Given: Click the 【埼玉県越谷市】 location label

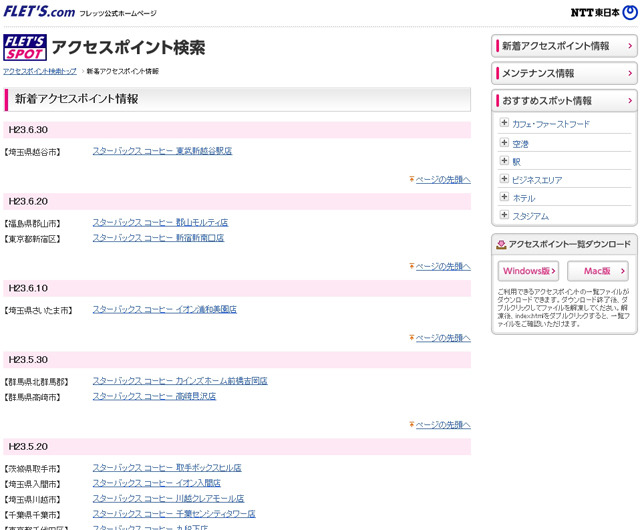Looking at the screenshot, I should [x=33, y=153].
